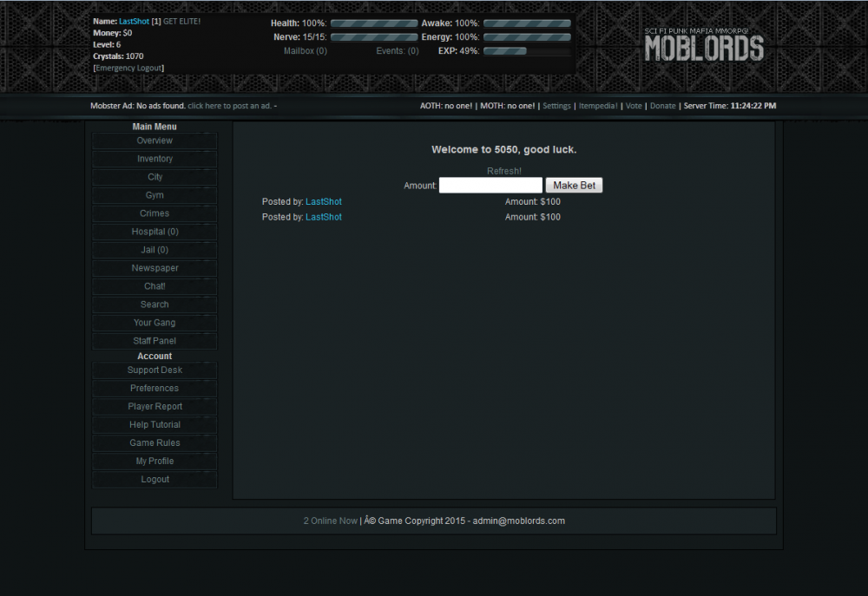Open the Crimes page
This screenshot has height=596, width=868.
155,213
